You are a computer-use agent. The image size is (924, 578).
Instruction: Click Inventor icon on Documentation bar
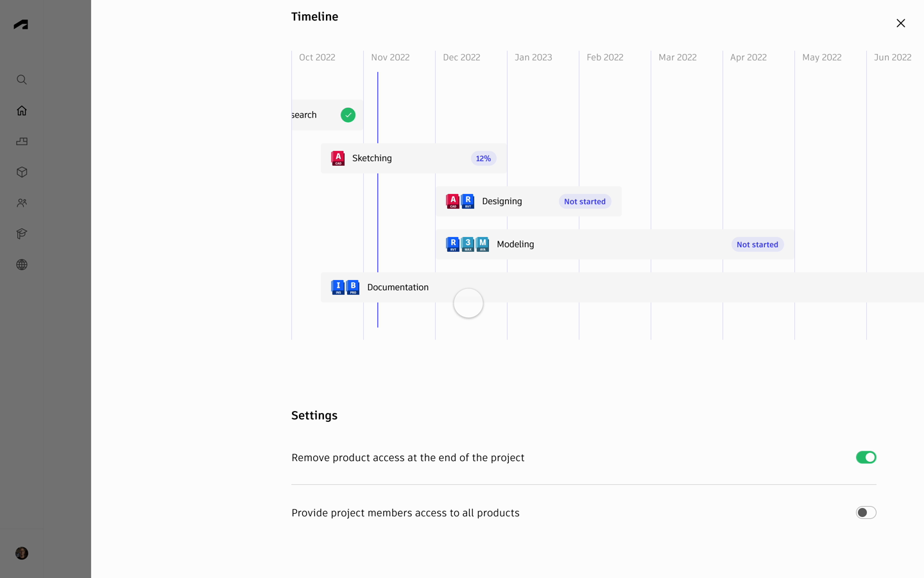338,287
